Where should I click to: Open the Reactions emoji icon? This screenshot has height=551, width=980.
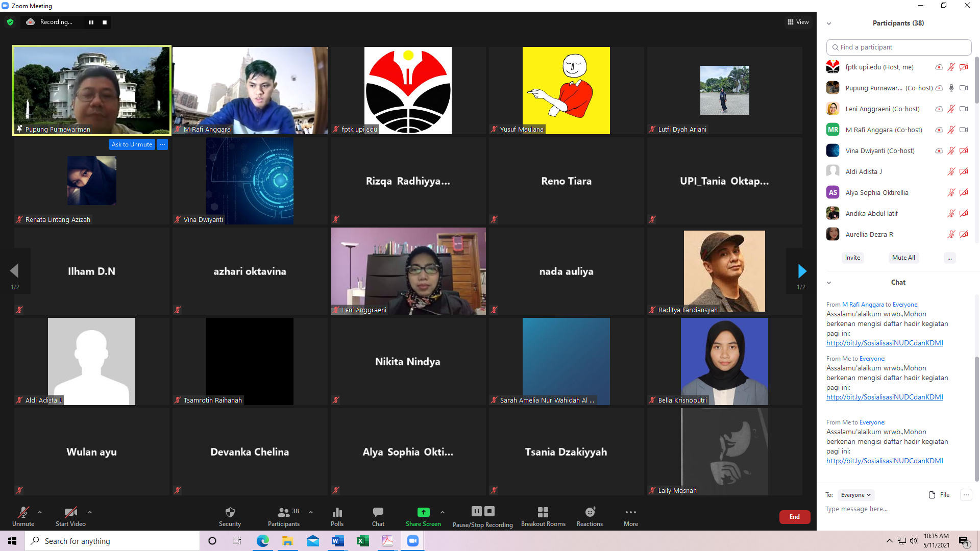tap(590, 512)
